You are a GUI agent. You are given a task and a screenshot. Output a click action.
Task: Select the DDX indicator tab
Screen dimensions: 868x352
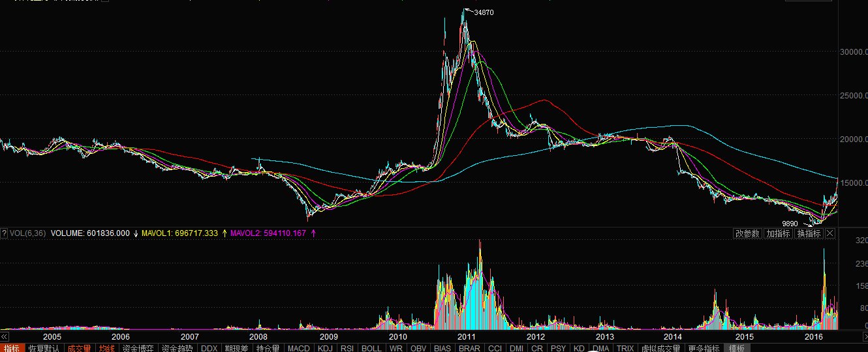pos(209,348)
